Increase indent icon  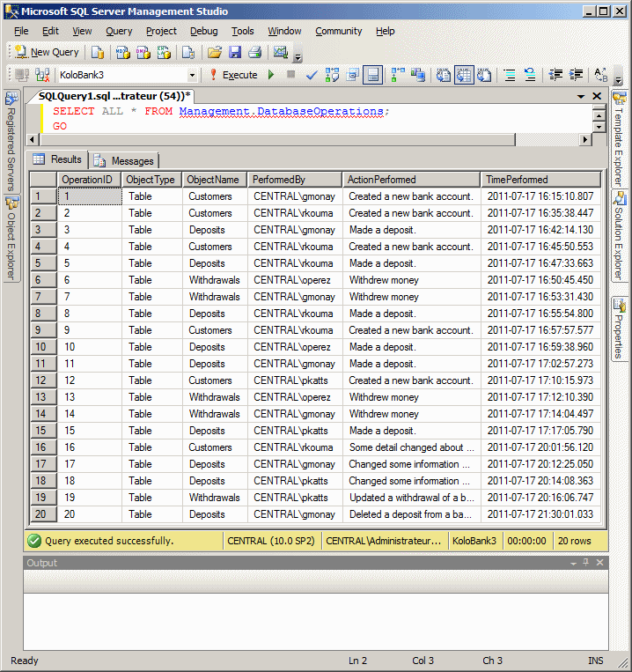coord(576,75)
